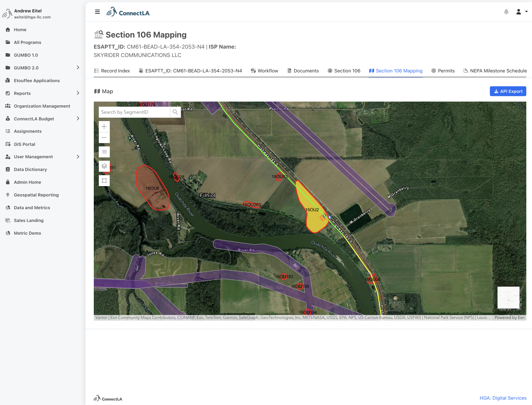The image size is (532, 405).
Task: Open Geospatial Reporting from sidebar
Action: [x=36, y=195]
